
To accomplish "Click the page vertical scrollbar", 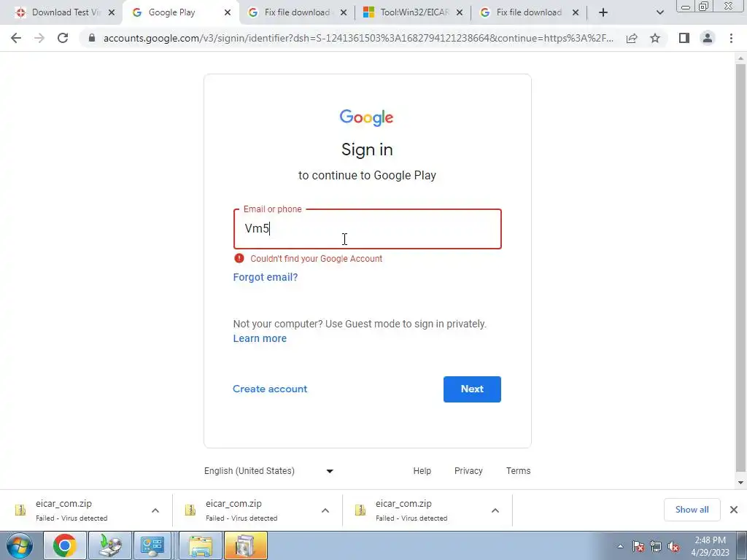I will tap(740, 268).
